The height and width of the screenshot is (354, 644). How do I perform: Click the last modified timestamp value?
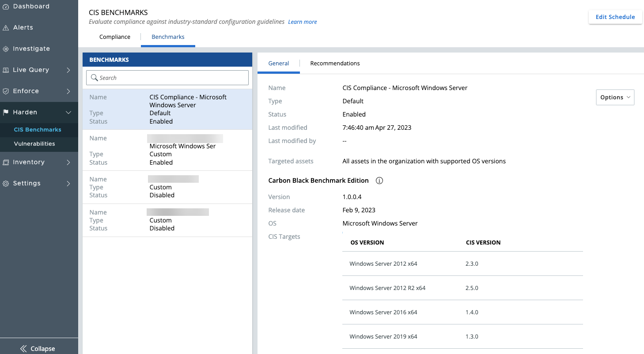coord(377,128)
